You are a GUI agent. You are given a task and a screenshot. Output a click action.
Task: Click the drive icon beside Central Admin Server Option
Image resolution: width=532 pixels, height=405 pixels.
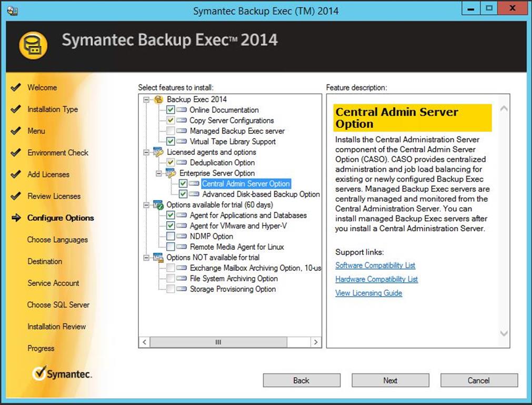point(194,184)
